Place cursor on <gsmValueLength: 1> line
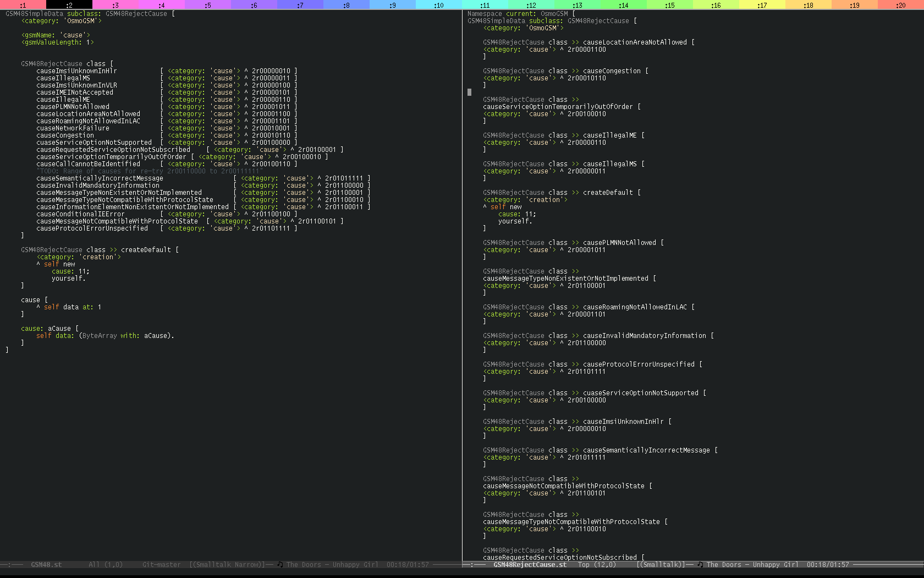Viewport: 924px width, 578px height. click(58, 42)
